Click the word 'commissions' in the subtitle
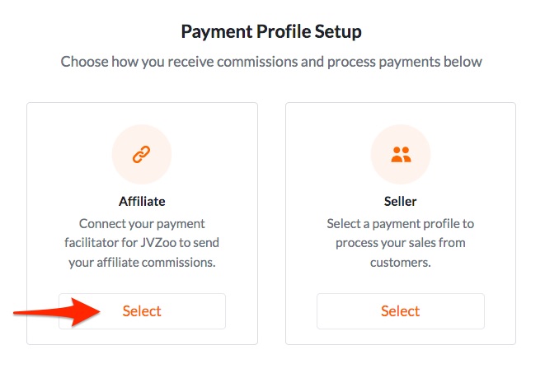This screenshot has width=545, height=392. 257,62
